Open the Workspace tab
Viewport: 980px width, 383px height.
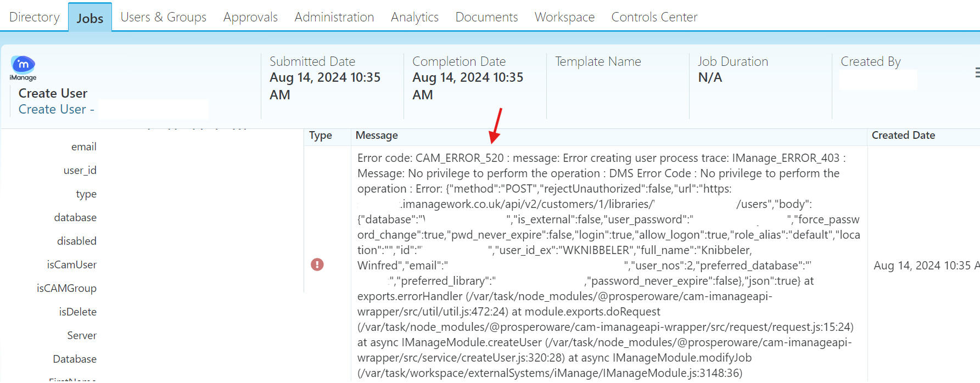click(564, 17)
